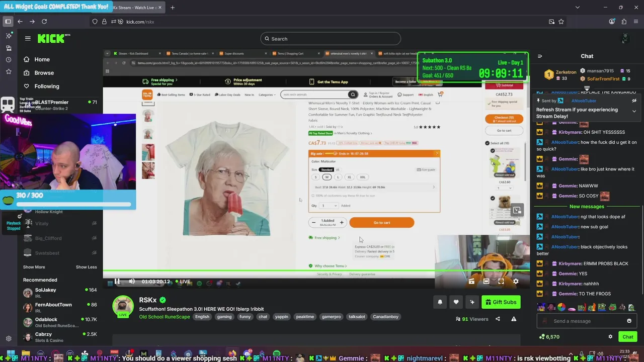Open chat settings gear
This screenshot has height=362, width=644.
pyautogui.click(x=610, y=337)
